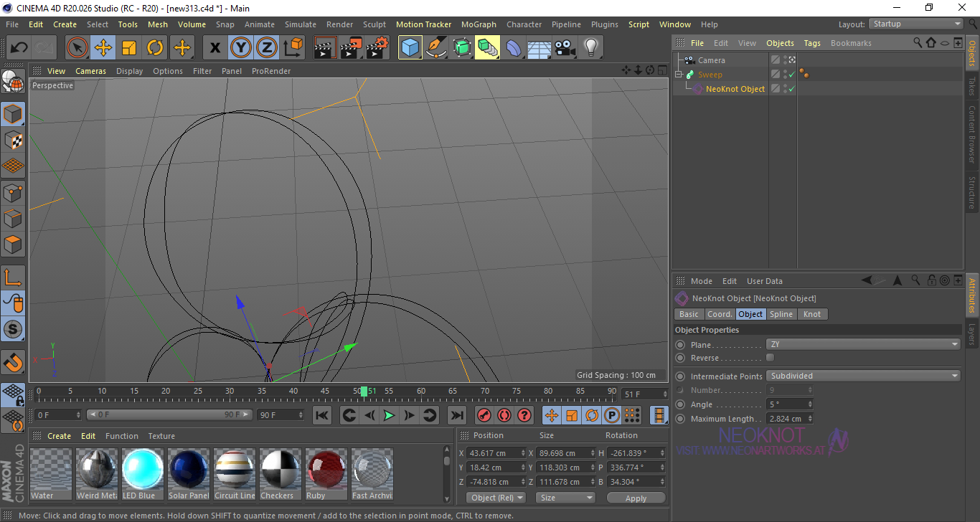Open the Plane ZY dropdown

click(x=864, y=344)
